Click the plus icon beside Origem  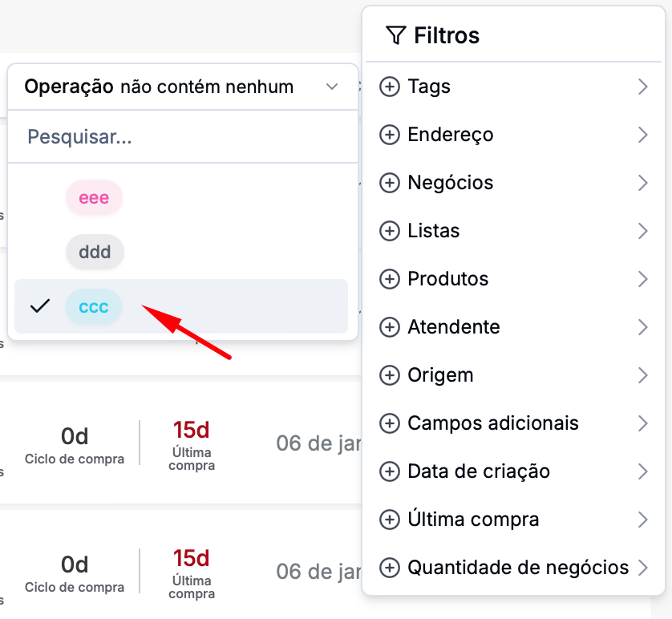[389, 375]
